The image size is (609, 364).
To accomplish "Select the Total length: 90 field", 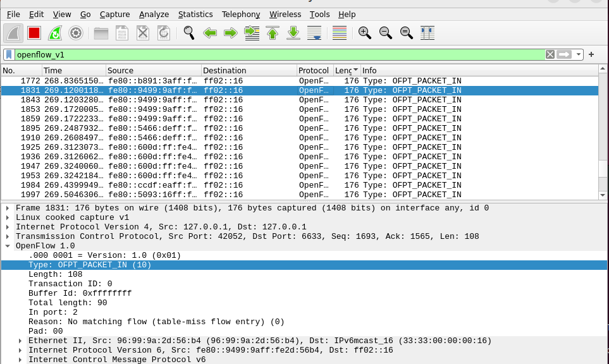I will coord(304,303).
